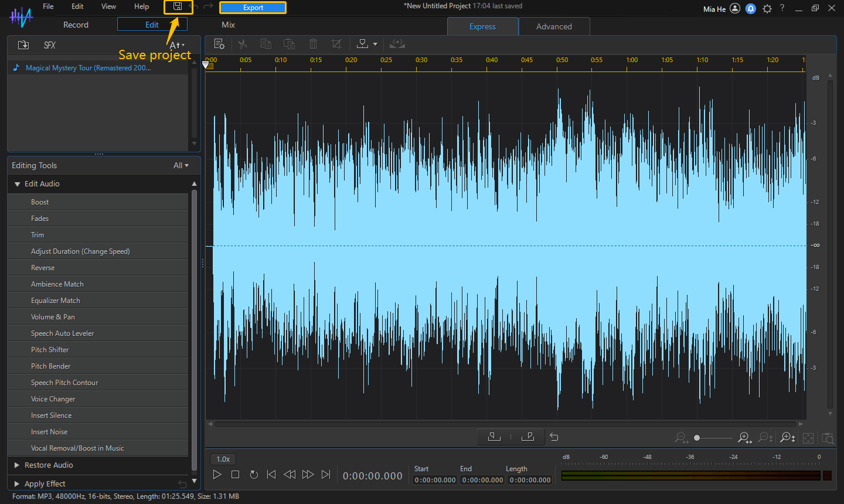The width and height of the screenshot is (844, 504).
Task: Click the Stop button
Action: pos(235,475)
